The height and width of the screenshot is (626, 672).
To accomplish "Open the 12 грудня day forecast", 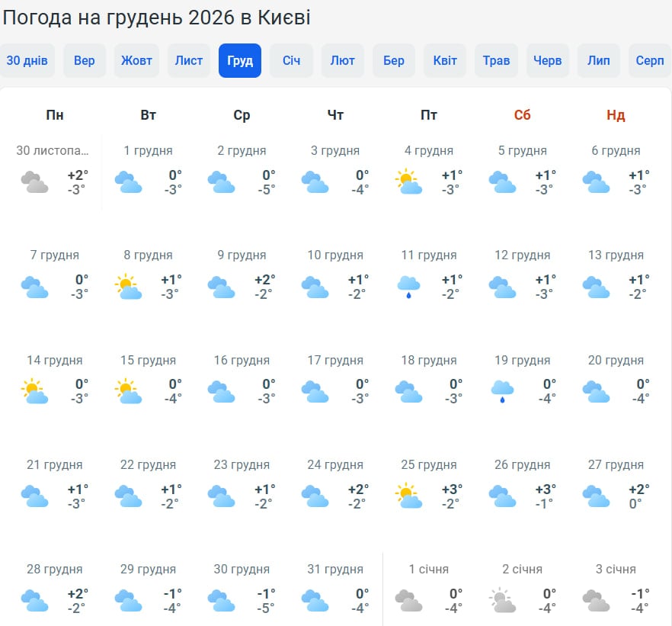I will (522, 274).
